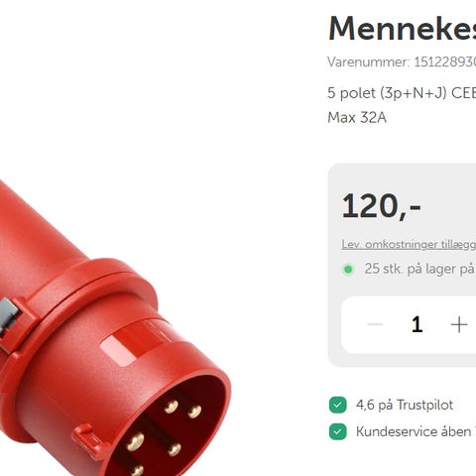Image resolution: width=476 pixels, height=476 pixels.
Task: Select the quantity field showing 1
Action: coord(417,324)
